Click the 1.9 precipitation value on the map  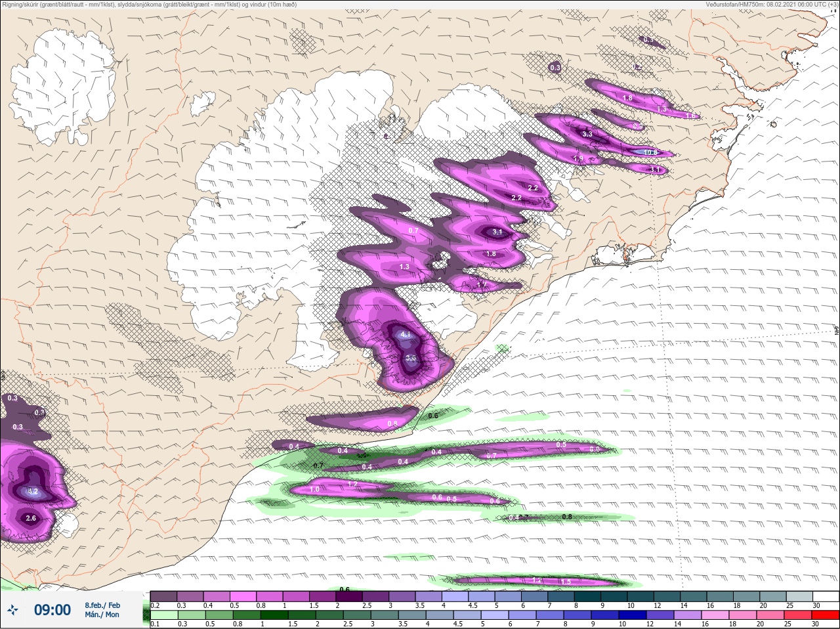click(x=578, y=159)
